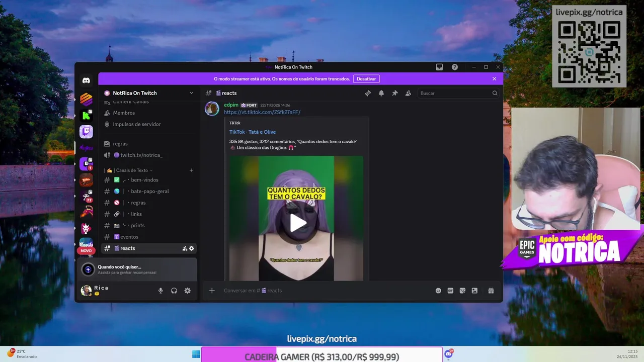Toggle the microphone mute icon
Image resolution: width=644 pixels, height=362 pixels.
pyautogui.click(x=160, y=291)
